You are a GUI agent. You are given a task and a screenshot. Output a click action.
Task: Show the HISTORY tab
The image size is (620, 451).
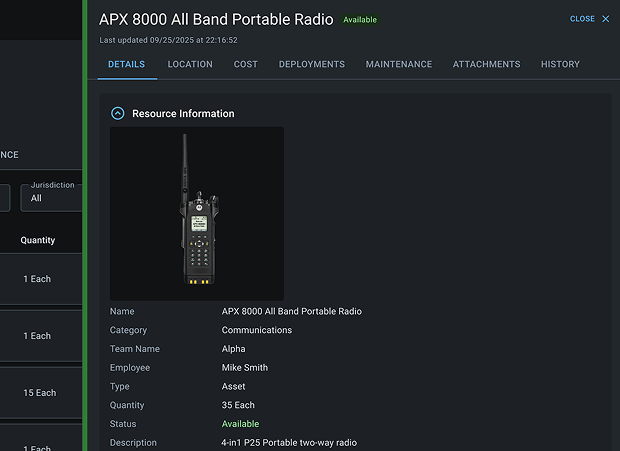coord(560,64)
